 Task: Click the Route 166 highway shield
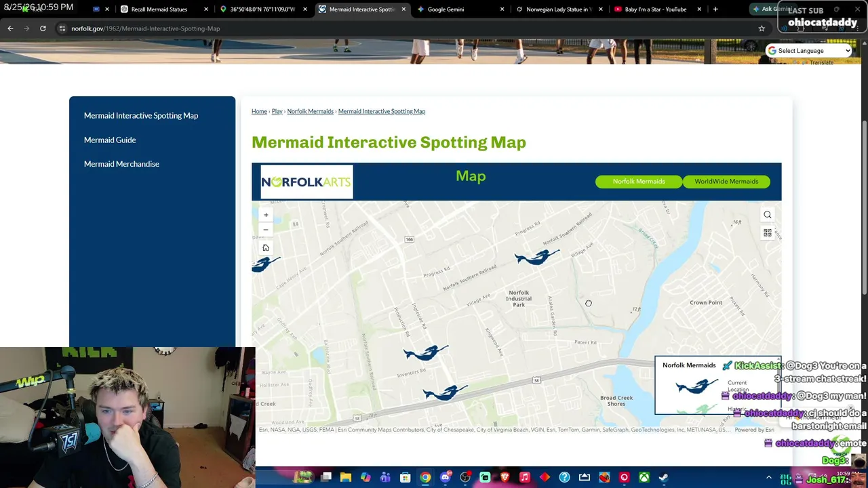pos(410,239)
